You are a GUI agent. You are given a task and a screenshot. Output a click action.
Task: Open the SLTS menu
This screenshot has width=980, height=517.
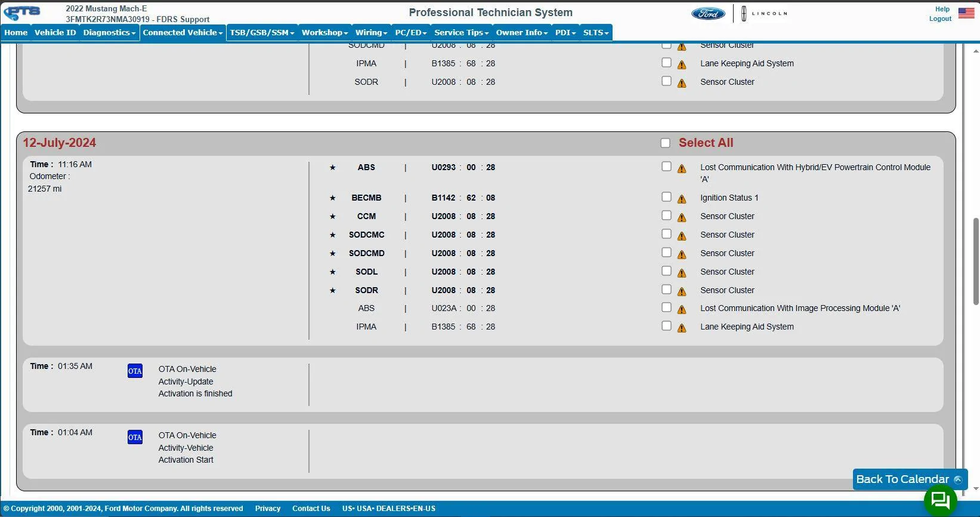point(596,33)
